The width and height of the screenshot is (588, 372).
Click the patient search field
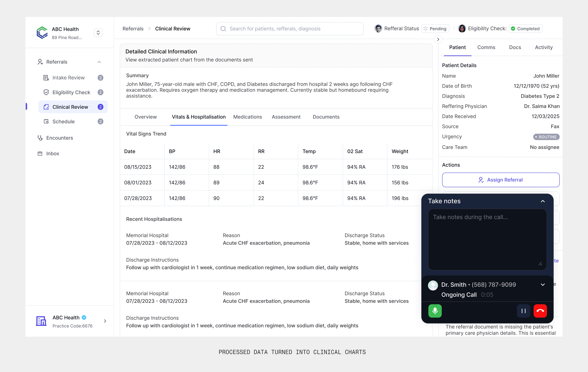290,29
